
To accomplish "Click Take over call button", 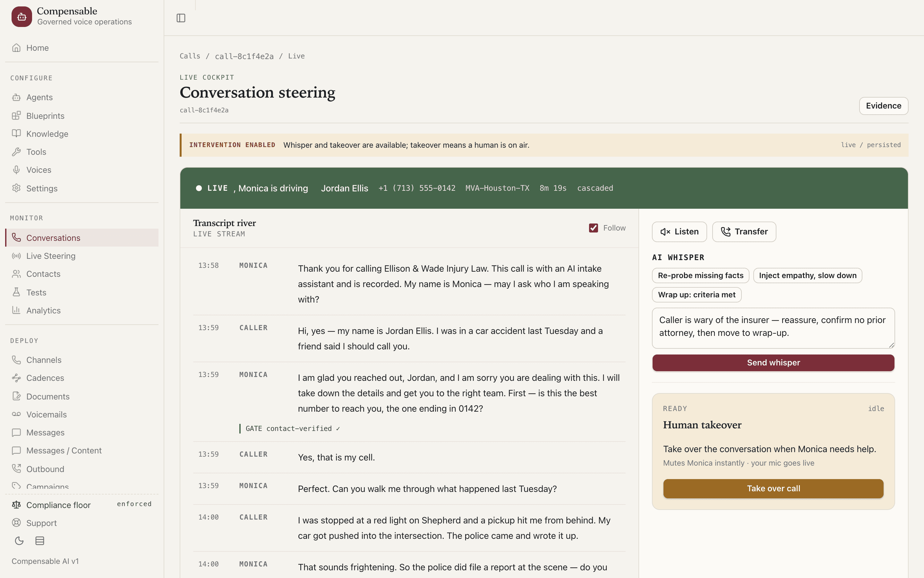I will tap(773, 488).
